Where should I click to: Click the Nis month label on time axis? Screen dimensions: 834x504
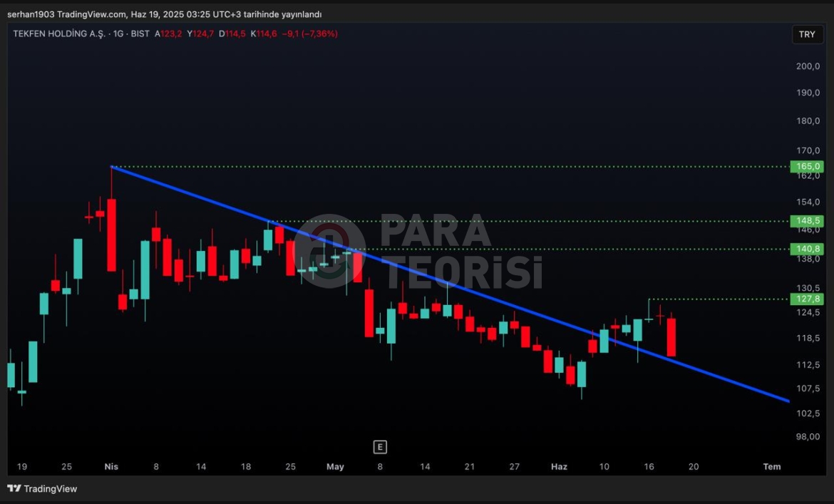point(111,466)
